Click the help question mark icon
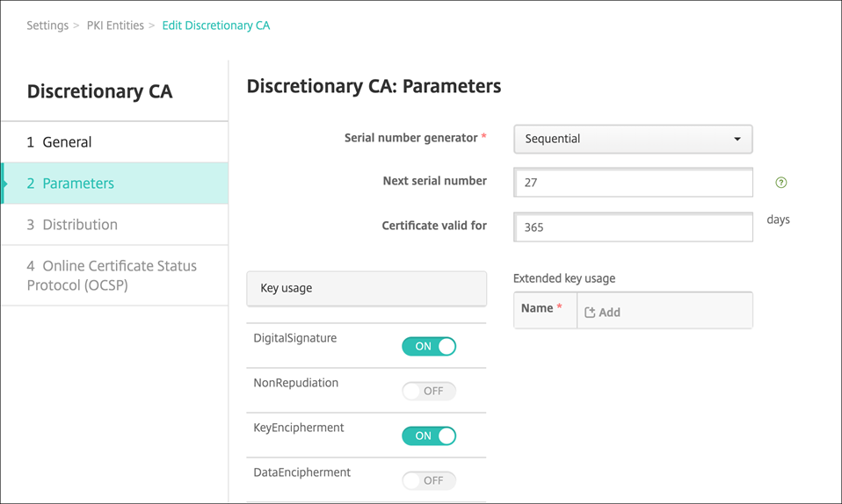Viewport: 842px width, 504px height. coord(780,183)
